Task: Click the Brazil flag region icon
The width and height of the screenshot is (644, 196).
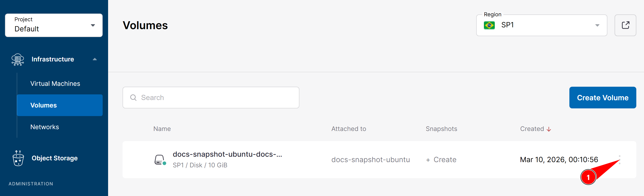Action: click(x=489, y=25)
